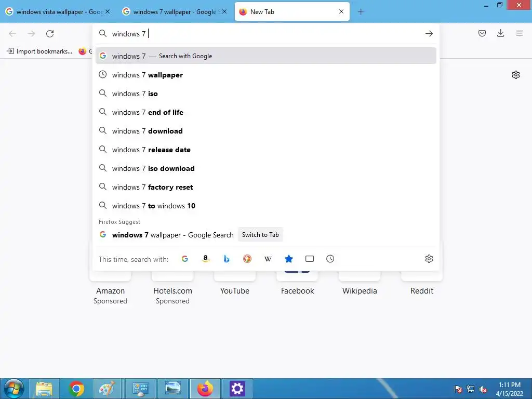Viewport: 532px width, 399px height.
Task: Close the New Tab tab
Action: 341,11
